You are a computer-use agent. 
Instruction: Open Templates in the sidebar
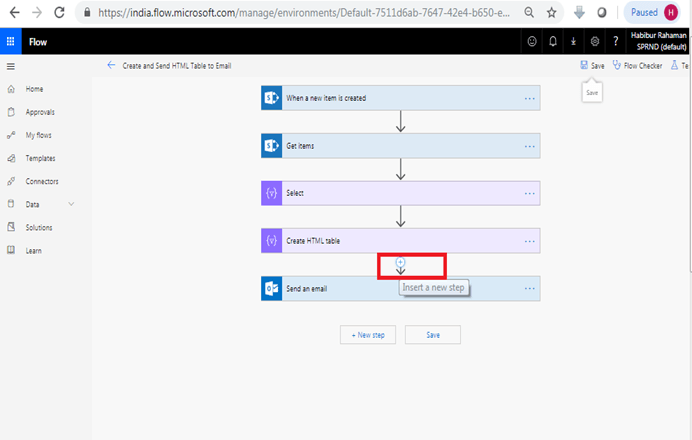(40, 158)
